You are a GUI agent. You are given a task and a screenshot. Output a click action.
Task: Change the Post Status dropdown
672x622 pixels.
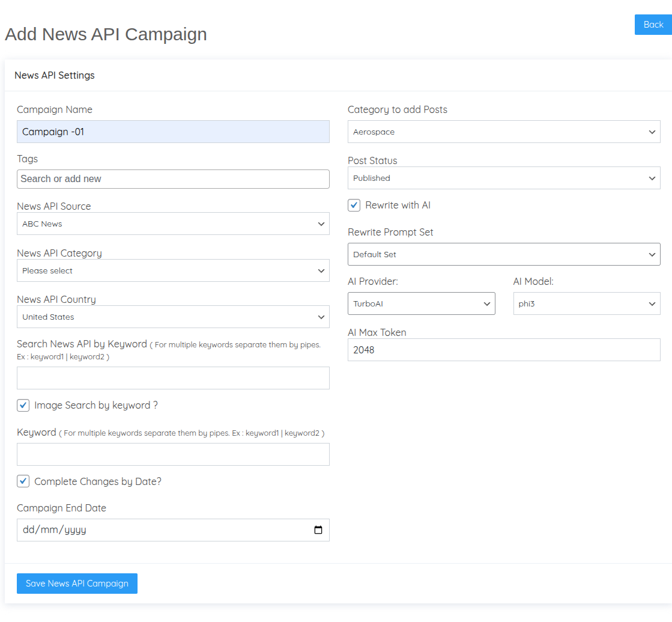(503, 178)
